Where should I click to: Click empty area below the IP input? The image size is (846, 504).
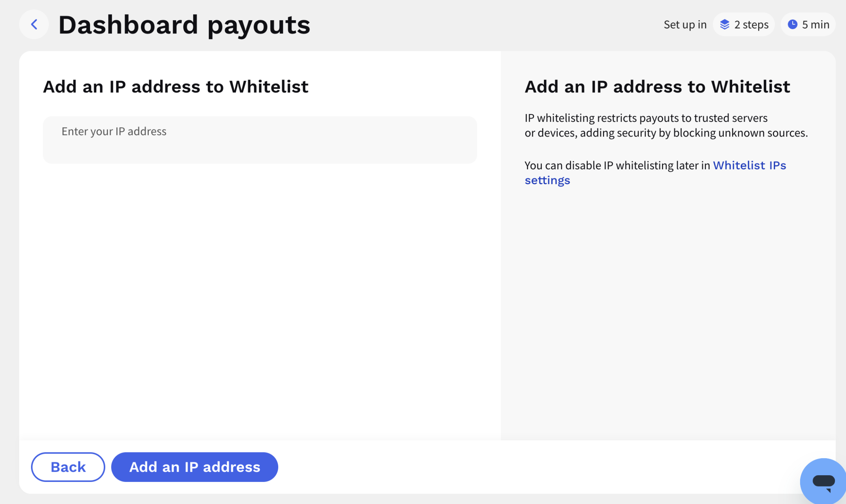(260, 302)
